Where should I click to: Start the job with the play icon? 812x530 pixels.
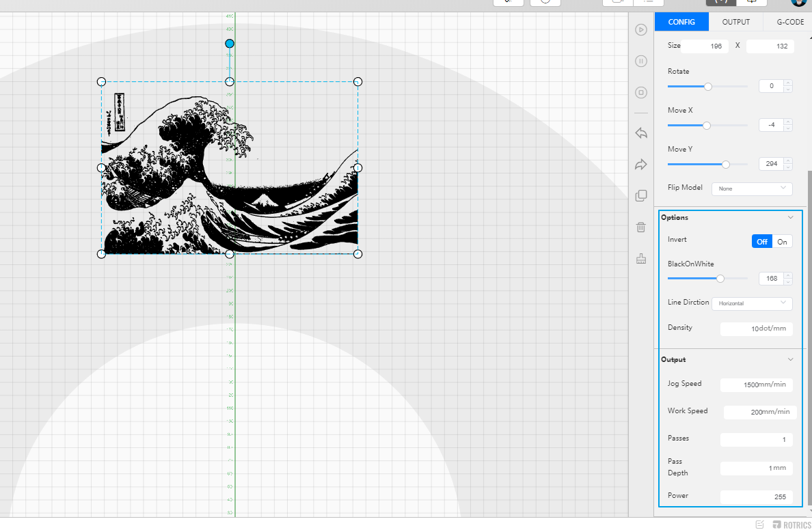click(x=640, y=30)
